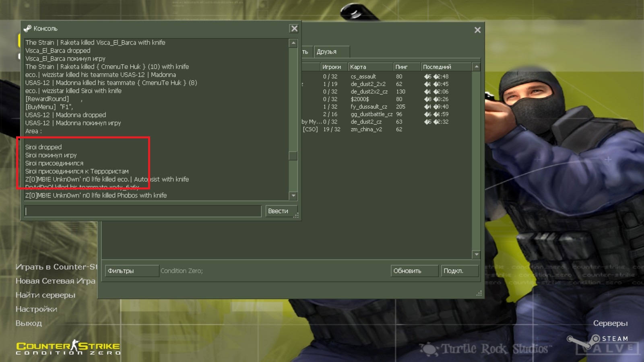Click server list scroll-down arrow
This screenshot has height=362, width=644.
[477, 255]
